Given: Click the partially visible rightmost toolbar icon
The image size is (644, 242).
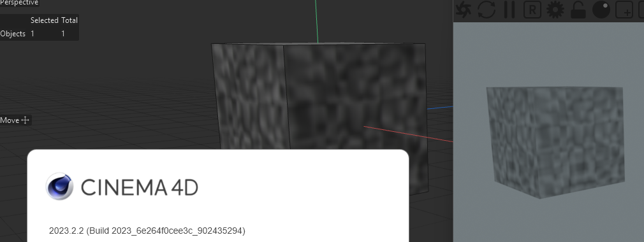Looking at the screenshot, I should 641,10.
